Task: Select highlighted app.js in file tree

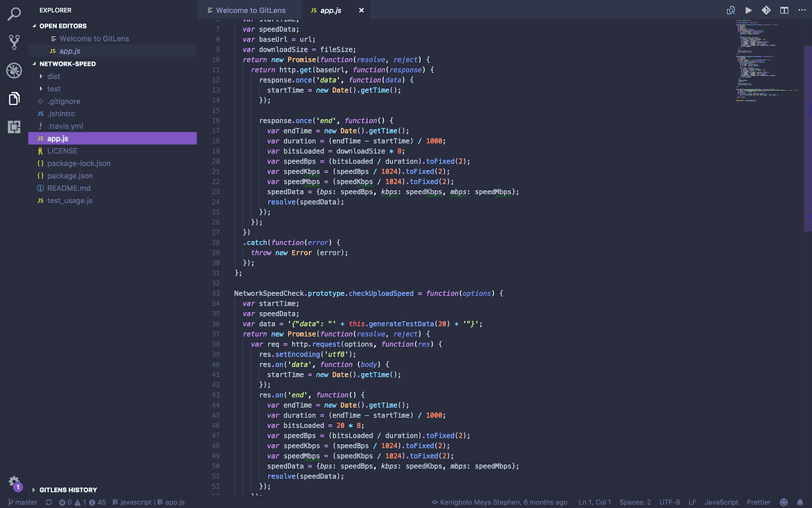Action: pos(112,138)
